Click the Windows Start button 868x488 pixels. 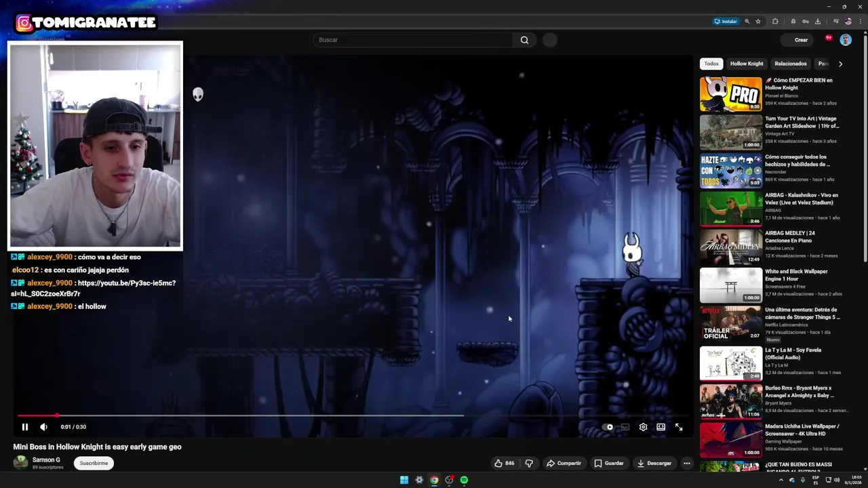point(404,480)
